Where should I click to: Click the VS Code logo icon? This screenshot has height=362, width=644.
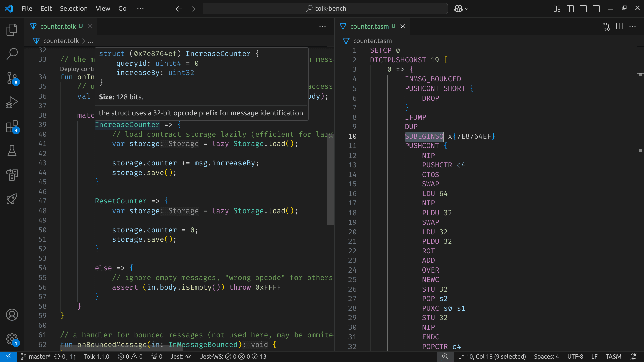tap(9, 8)
